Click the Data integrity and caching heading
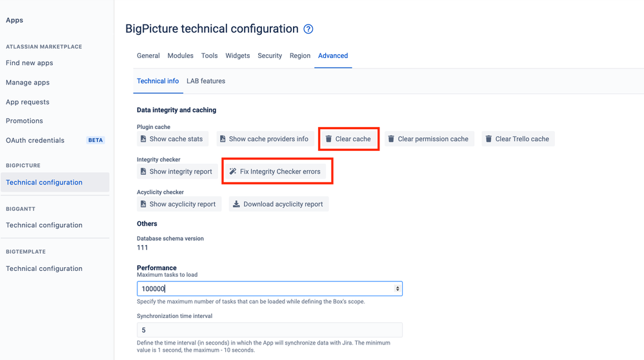 click(x=177, y=110)
